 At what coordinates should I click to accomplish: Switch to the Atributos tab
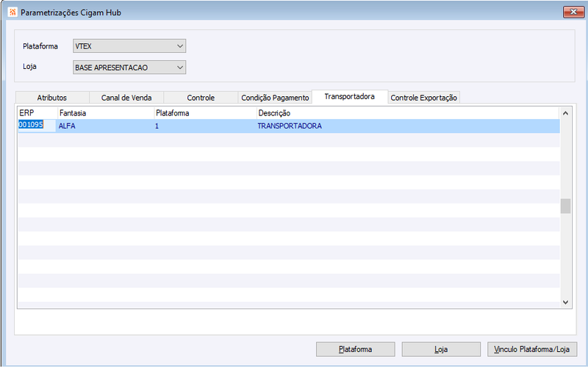52,98
